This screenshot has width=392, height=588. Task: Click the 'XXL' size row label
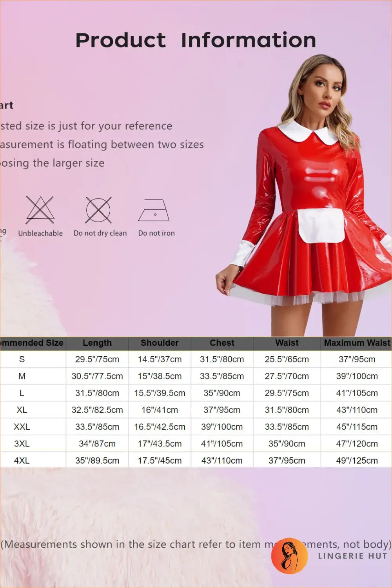pos(22,426)
